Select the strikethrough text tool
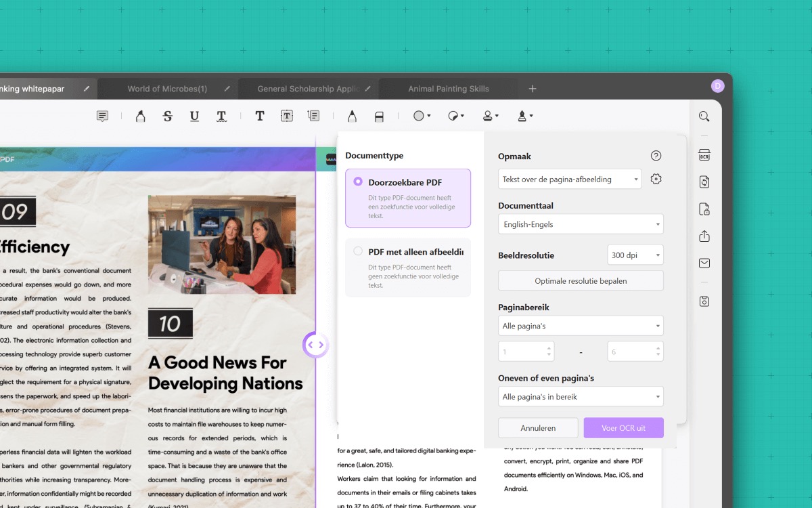Image resolution: width=812 pixels, height=508 pixels. [168, 117]
